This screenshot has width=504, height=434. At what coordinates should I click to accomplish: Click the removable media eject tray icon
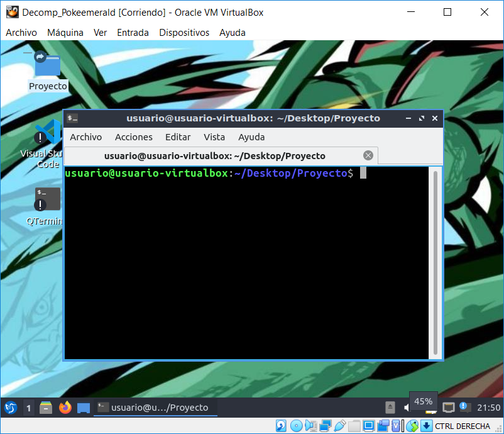point(390,408)
